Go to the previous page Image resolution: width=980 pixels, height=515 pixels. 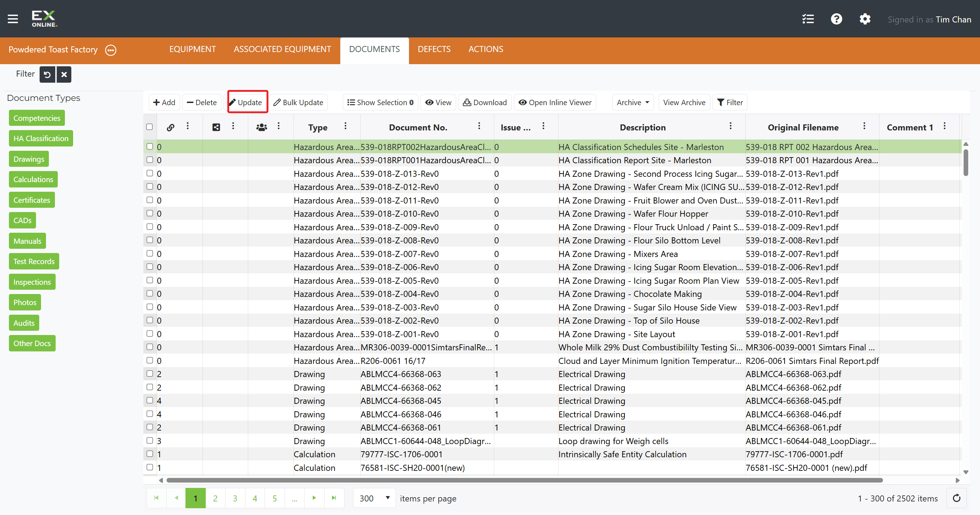click(x=176, y=498)
